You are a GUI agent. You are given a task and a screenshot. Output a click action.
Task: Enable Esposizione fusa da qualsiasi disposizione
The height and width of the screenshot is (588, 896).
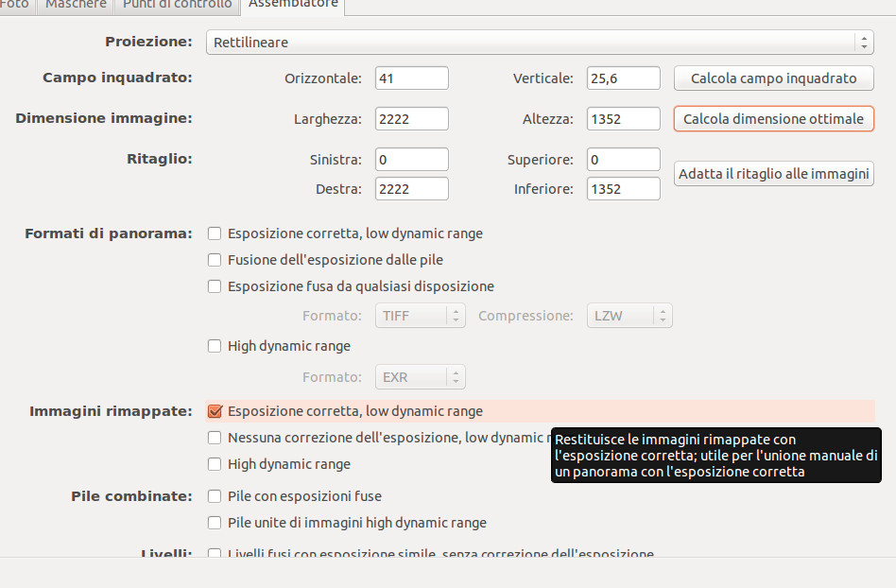coord(215,286)
